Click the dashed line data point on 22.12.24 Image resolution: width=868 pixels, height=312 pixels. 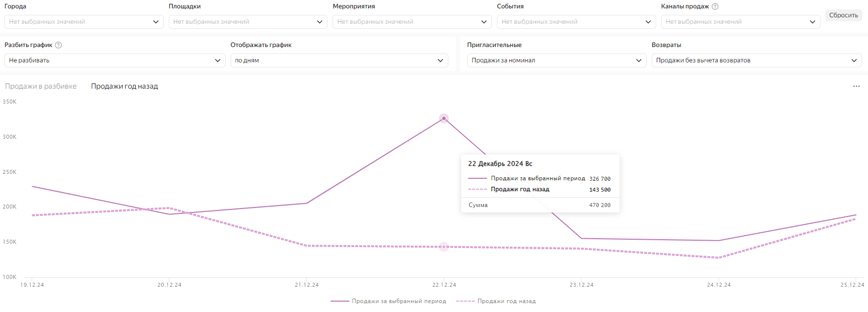444,247
